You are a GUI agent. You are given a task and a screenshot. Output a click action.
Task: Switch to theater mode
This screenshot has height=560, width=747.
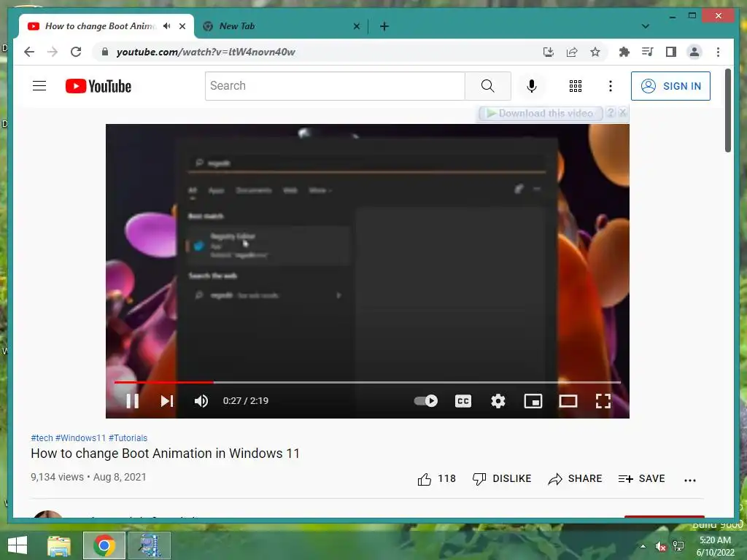click(x=568, y=401)
